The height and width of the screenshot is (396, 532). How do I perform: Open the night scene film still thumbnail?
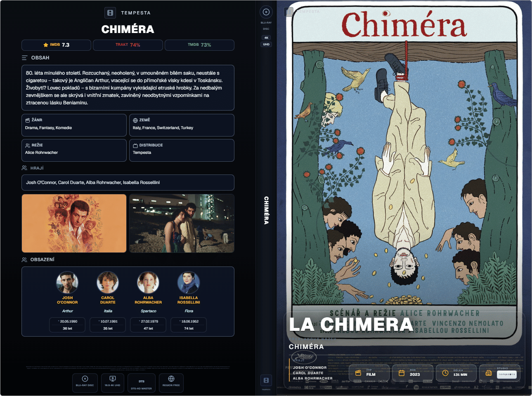[x=182, y=223]
